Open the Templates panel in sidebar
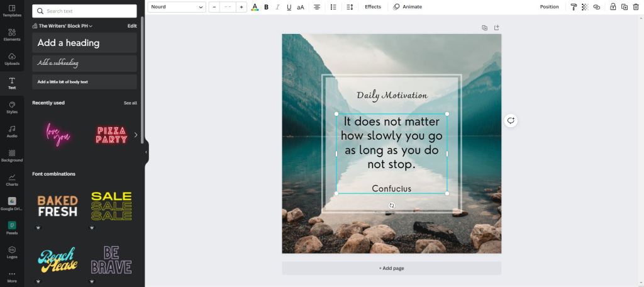This screenshot has height=287, width=644. (x=12, y=11)
